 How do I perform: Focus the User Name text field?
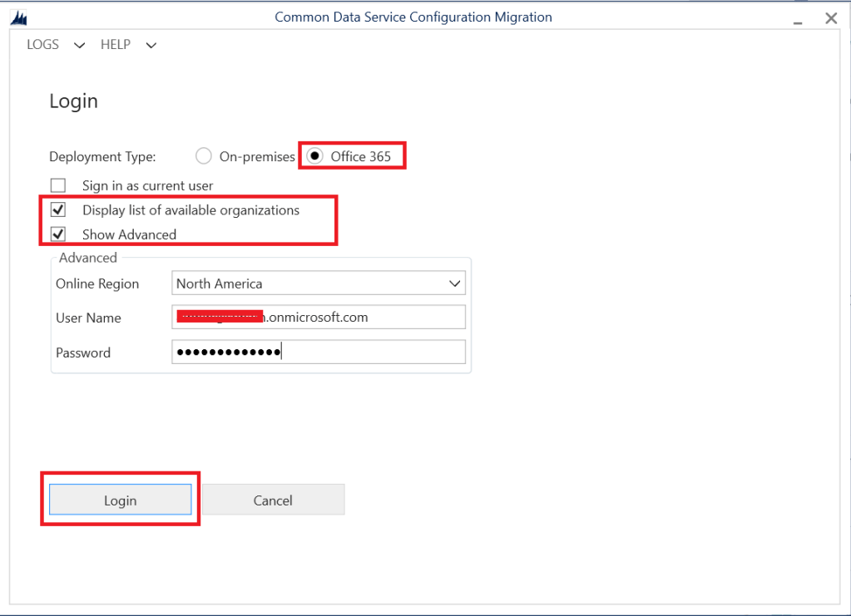click(x=318, y=318)
